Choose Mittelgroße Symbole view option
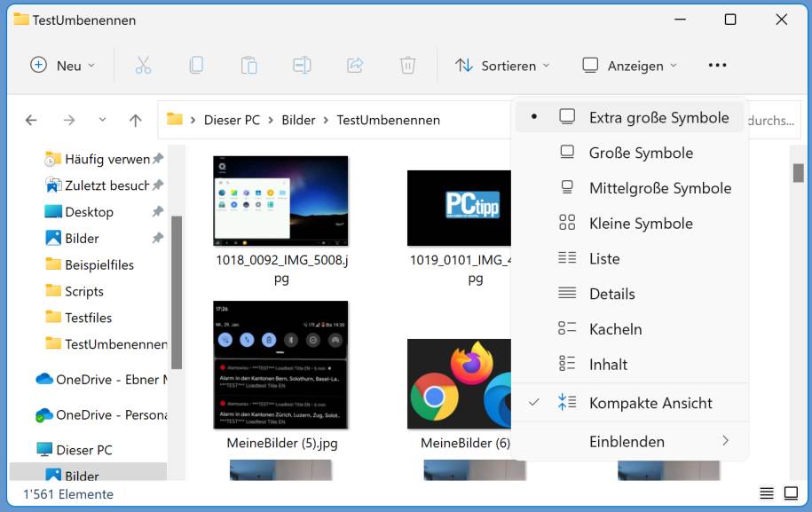The height and width of the screenshot is (512, 812). pos(659,188)
